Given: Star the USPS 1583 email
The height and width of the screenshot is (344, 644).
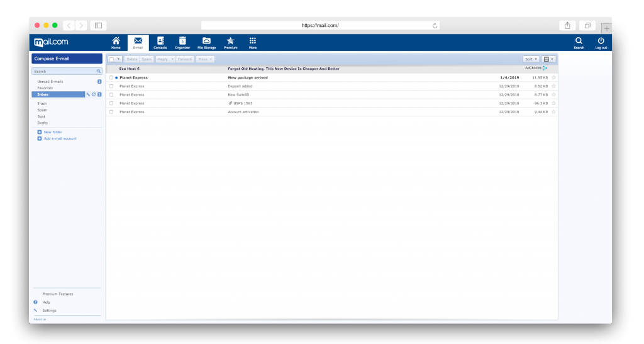Looking at the screenshot, I should [x=553, y=103].
